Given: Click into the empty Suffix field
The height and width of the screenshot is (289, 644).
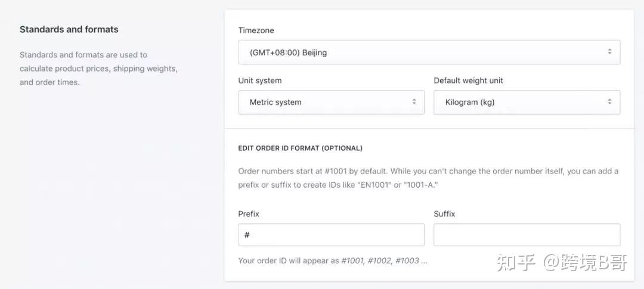Looking at the screenshot, I should [527, 235].
